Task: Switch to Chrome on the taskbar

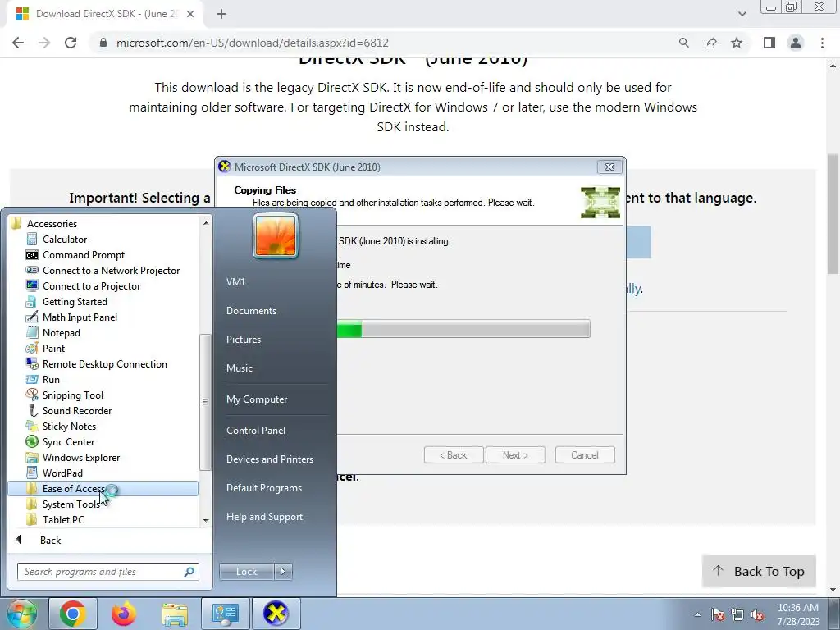Action: (72, 614)
